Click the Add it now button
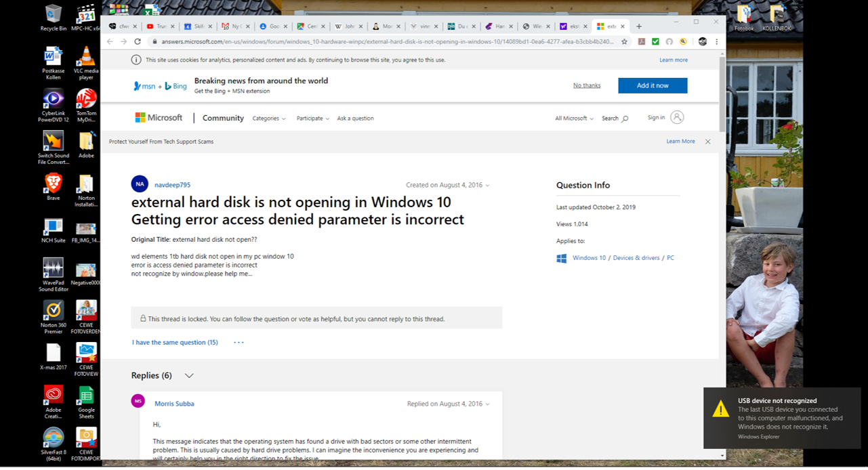The image size is (868, 470). [x=653, y=85]
